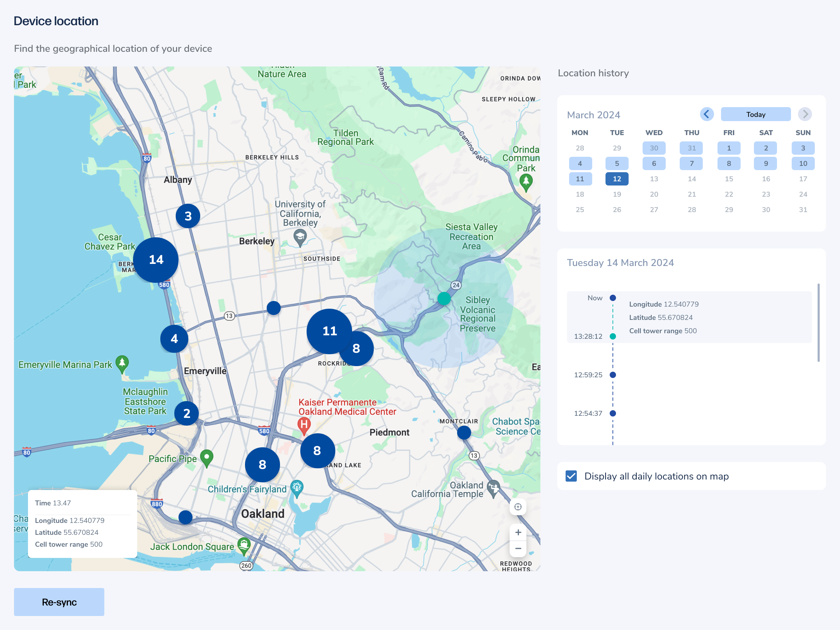
Task: Click the map zoom in plus icon
Action: tap(518, 532)
